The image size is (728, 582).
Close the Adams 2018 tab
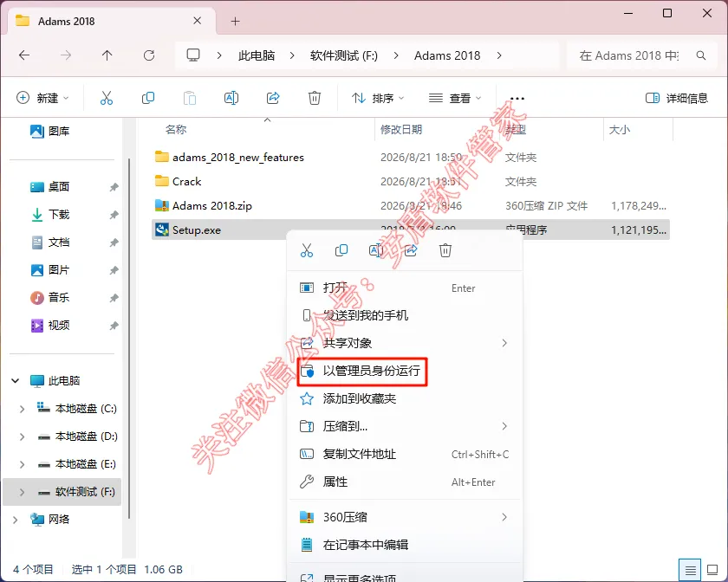click(197, 21)
